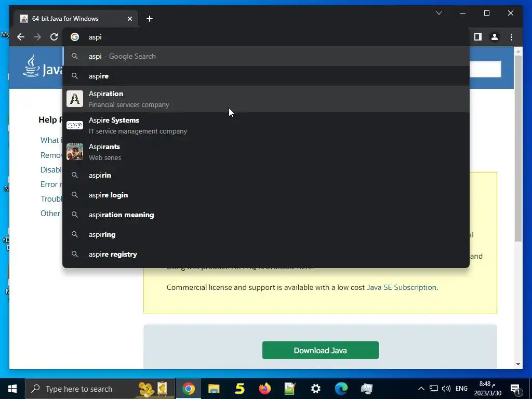Open the Chrome side panel icon
Screen dimensions: 532x399
[478, 37]
